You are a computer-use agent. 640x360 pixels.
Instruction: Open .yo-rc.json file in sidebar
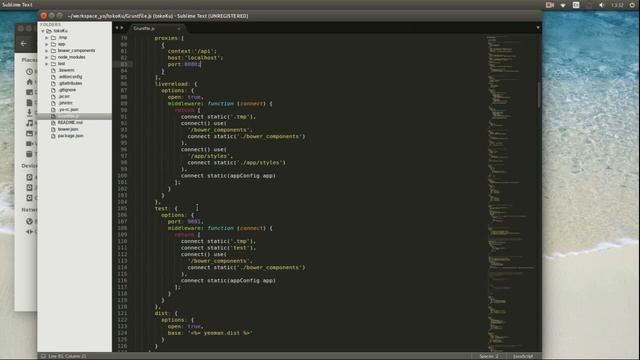68,109
